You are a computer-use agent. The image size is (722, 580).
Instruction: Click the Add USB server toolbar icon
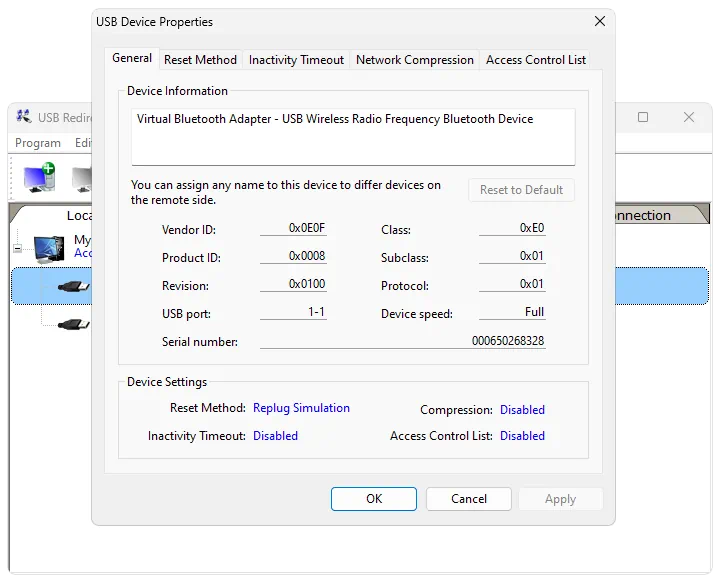point(40,177)
